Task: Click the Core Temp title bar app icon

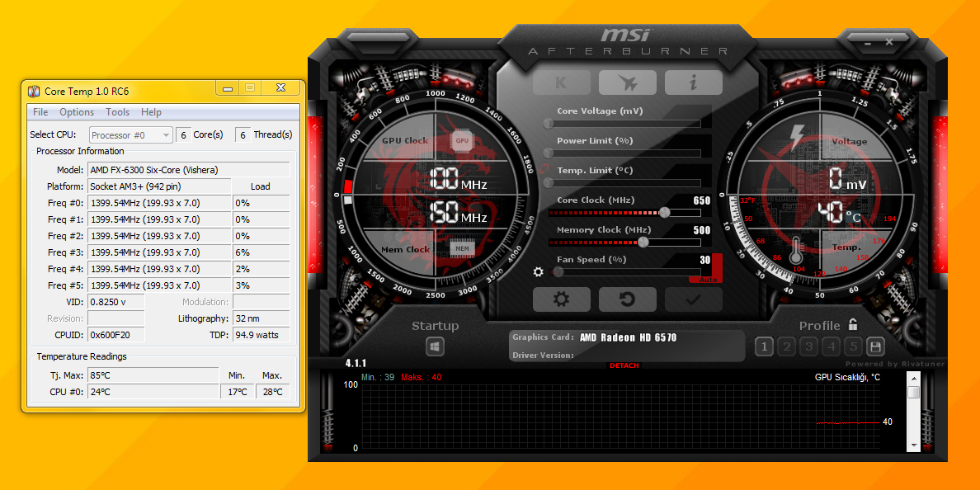Action: tap(35, 92)
